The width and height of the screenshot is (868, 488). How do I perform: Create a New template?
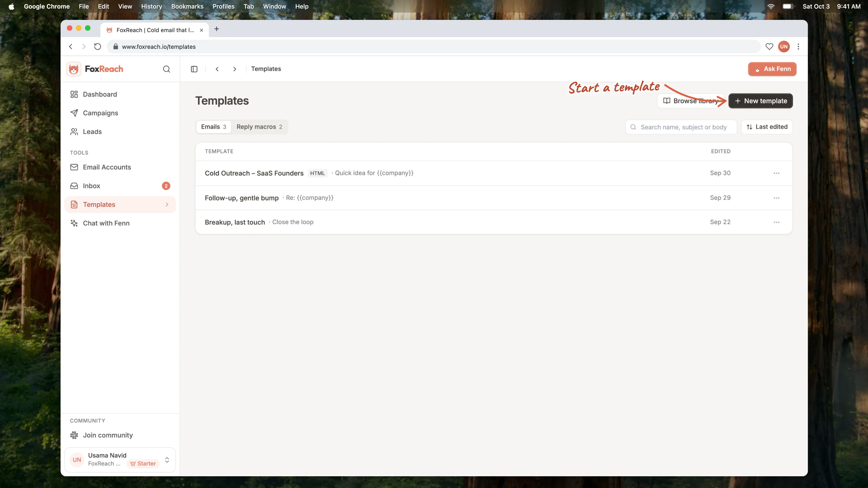coord(760,101)
